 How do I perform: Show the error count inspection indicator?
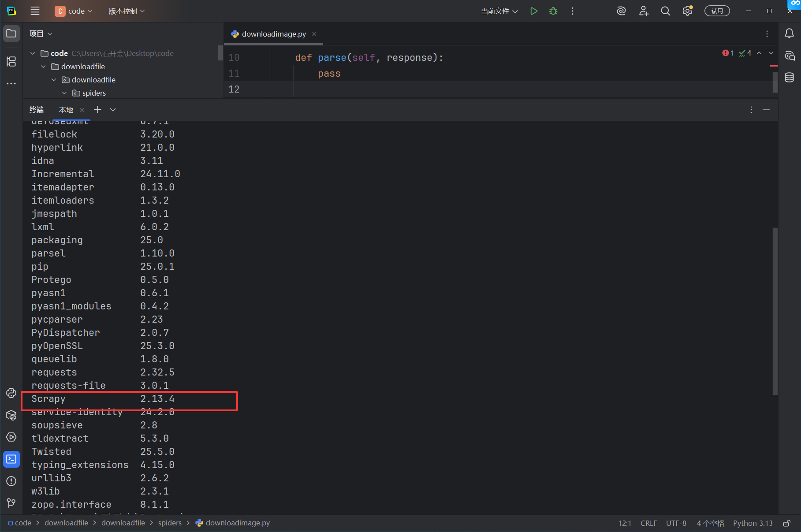(728, 53)
